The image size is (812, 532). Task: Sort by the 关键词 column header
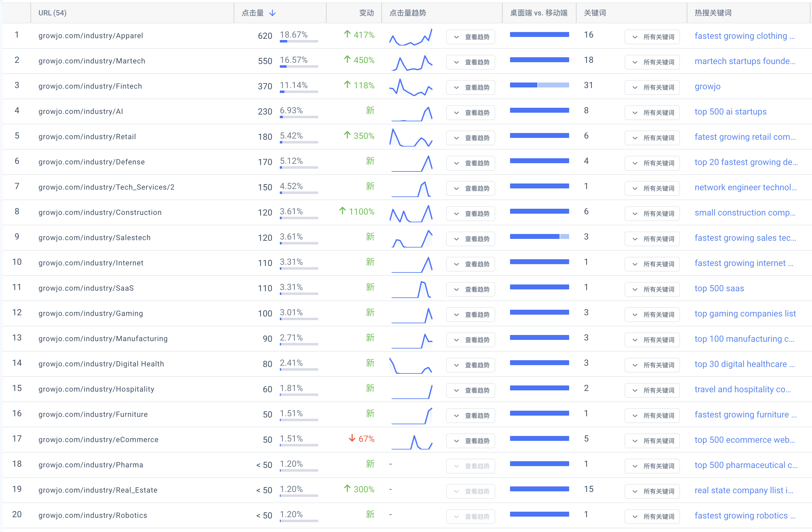click(x=595, y=13)
